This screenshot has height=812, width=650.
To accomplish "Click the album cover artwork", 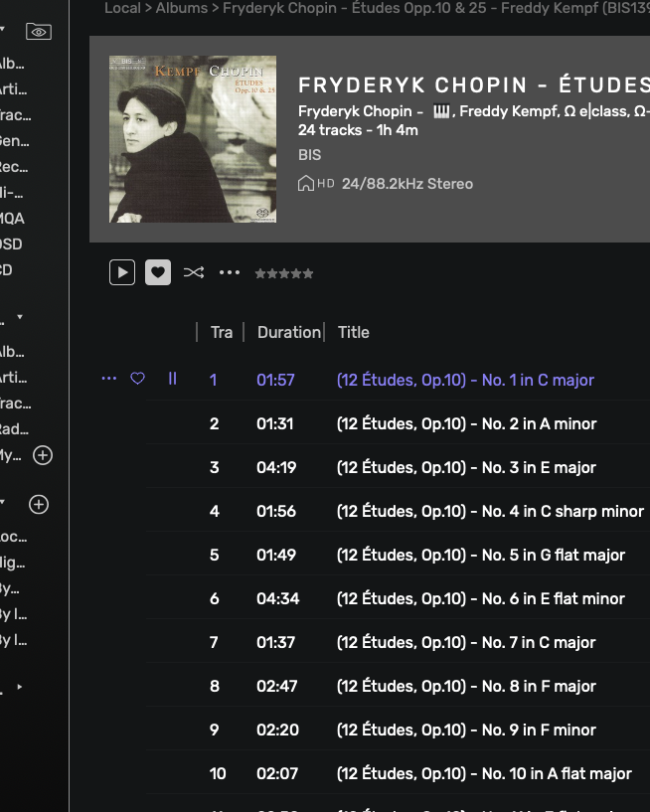I will [x=193, y=139].
